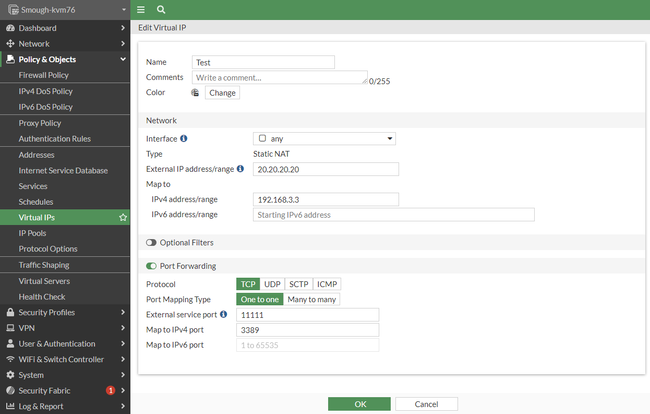This screenshot has height=414, width=650.
Task: Expand the User & Authentication chevron
Action: pyautogui.click(x=123, y=344)
